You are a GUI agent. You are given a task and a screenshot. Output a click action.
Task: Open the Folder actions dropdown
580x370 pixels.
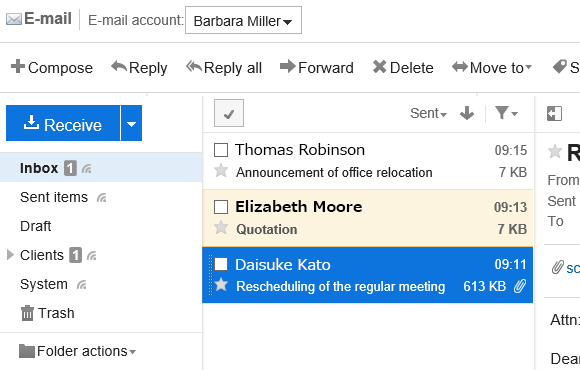[x=77, y=351]
